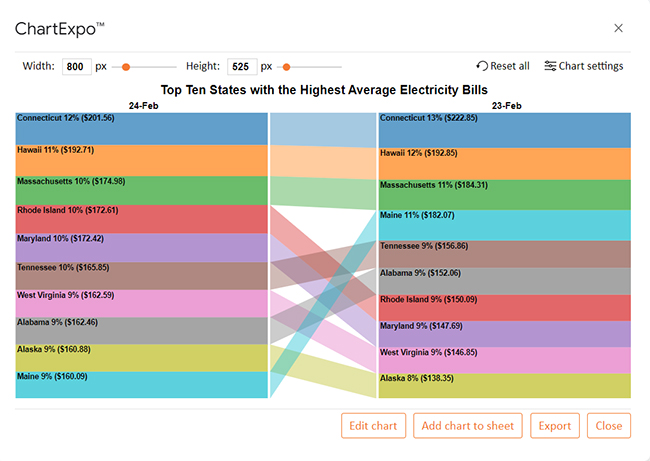Select West Virginia 9% ($162.59) bar
This screenshot has height=461, width=650.
(142, 303)
